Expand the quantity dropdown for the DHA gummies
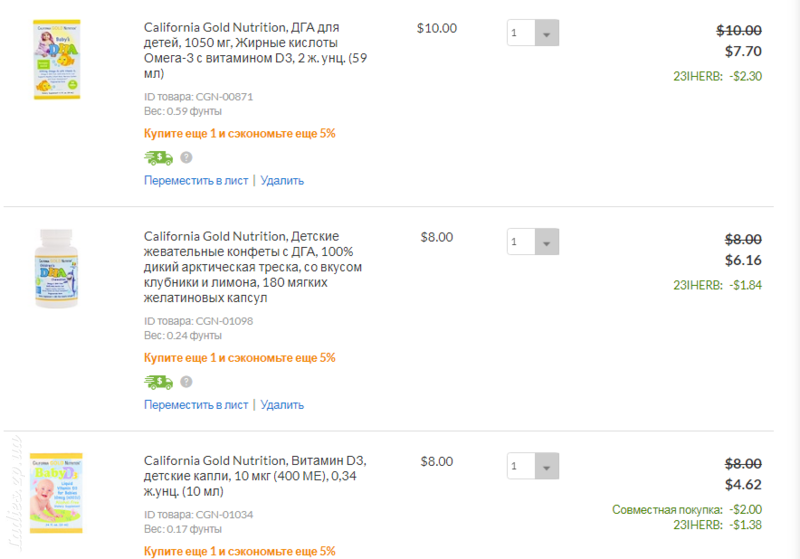 [533, 242]
